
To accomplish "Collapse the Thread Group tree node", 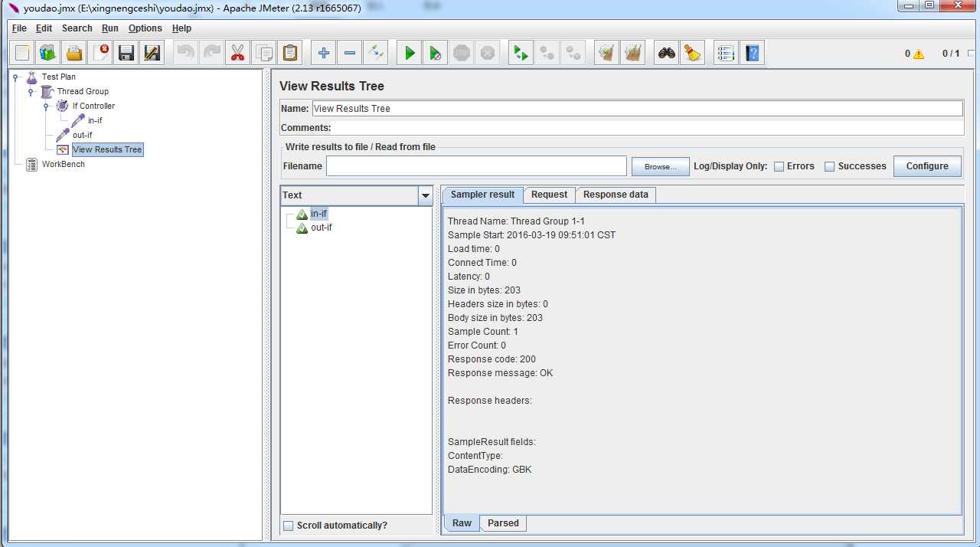I will tap(31, 92).
